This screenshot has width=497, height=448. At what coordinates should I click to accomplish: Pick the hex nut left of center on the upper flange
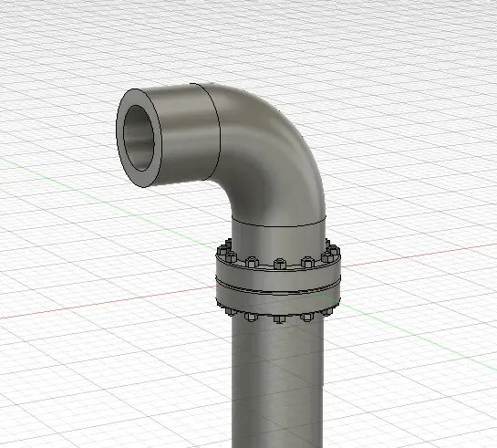pos(252,262)
